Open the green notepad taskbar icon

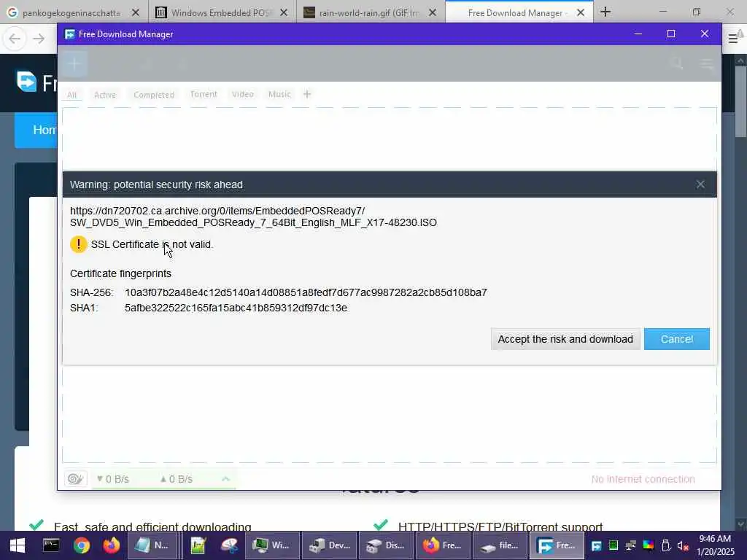coord(198,545)
